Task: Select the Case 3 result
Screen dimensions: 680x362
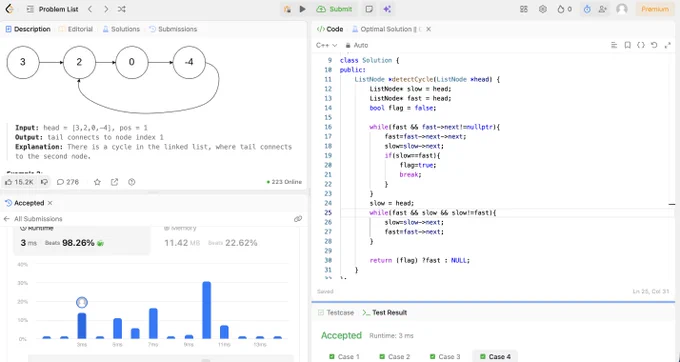Action: point(445,356)
